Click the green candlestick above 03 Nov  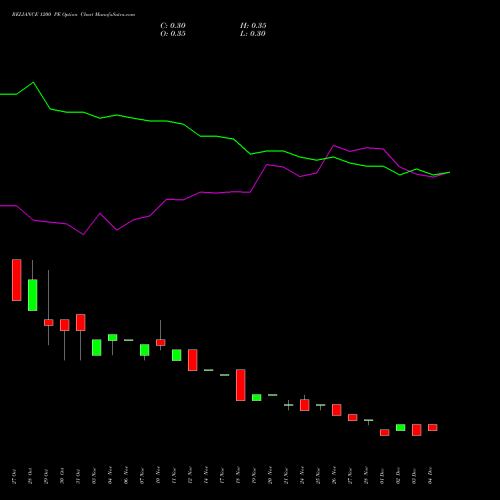[x=97, y=348]
